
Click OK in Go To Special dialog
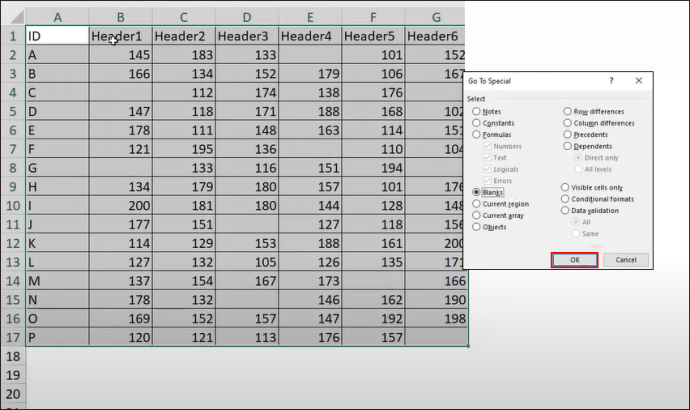point(574,260)
